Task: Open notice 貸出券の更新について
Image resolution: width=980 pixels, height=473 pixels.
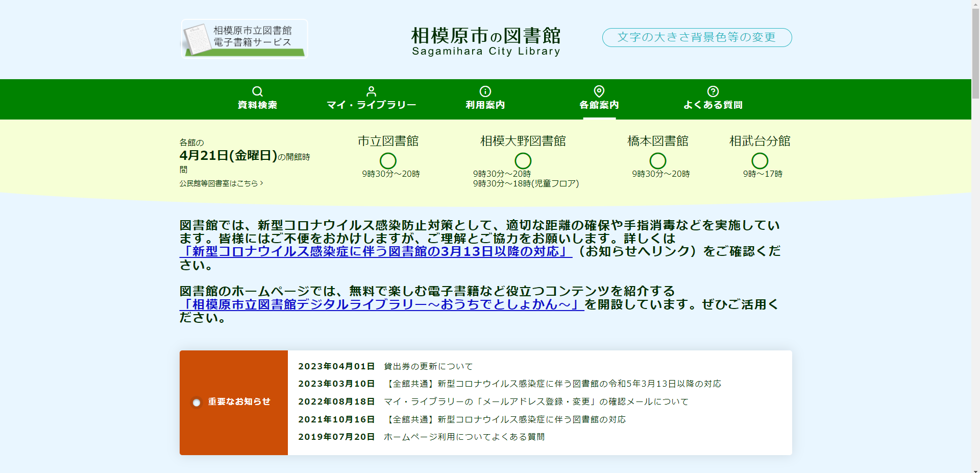Action: click(x=428, y=366)
